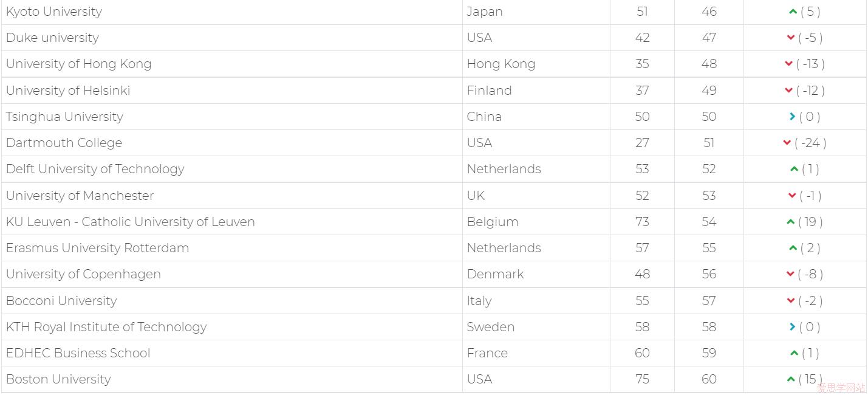Click red down arrow for University of Copenhagen
The height and width of the screenshot is (395, 868).
pyautogui.click(x=790, y=274)
